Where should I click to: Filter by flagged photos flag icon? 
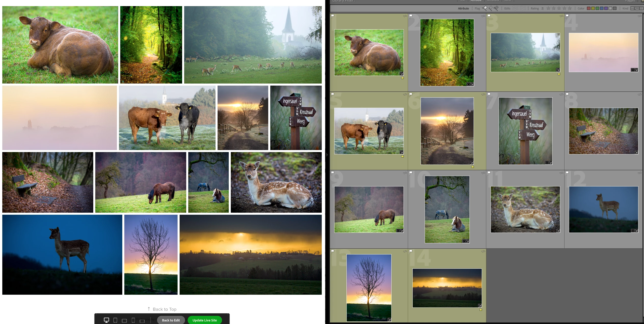click(485, 8)
